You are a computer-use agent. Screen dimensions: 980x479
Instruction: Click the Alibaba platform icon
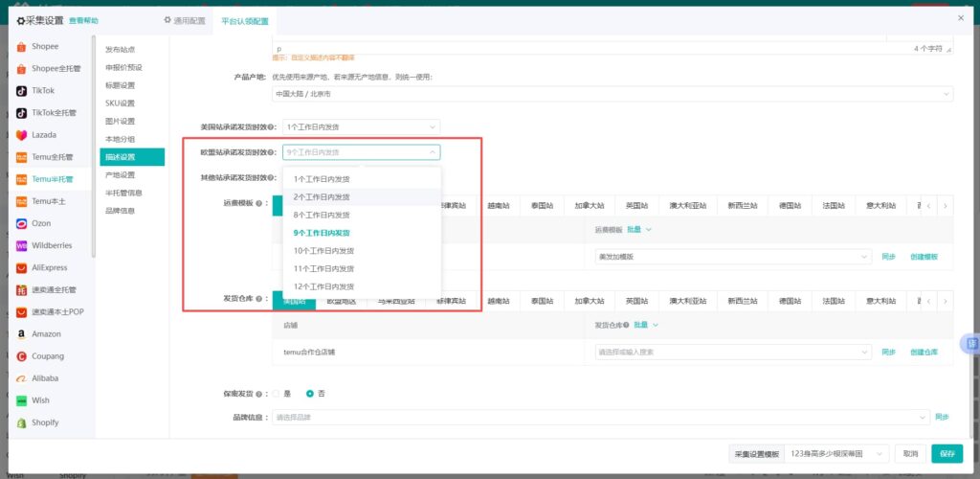pyautogui.click(x=21, y=378)
